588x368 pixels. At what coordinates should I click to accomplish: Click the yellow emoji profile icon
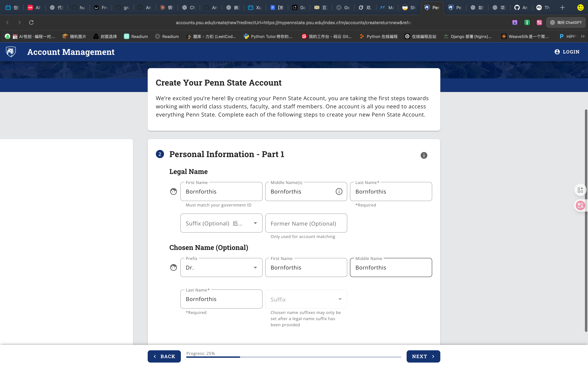coord(580,7)
